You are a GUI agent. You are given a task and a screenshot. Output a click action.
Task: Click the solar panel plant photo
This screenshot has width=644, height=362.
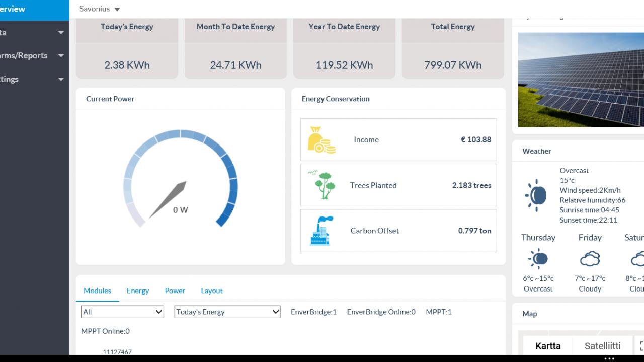(581, 80)
